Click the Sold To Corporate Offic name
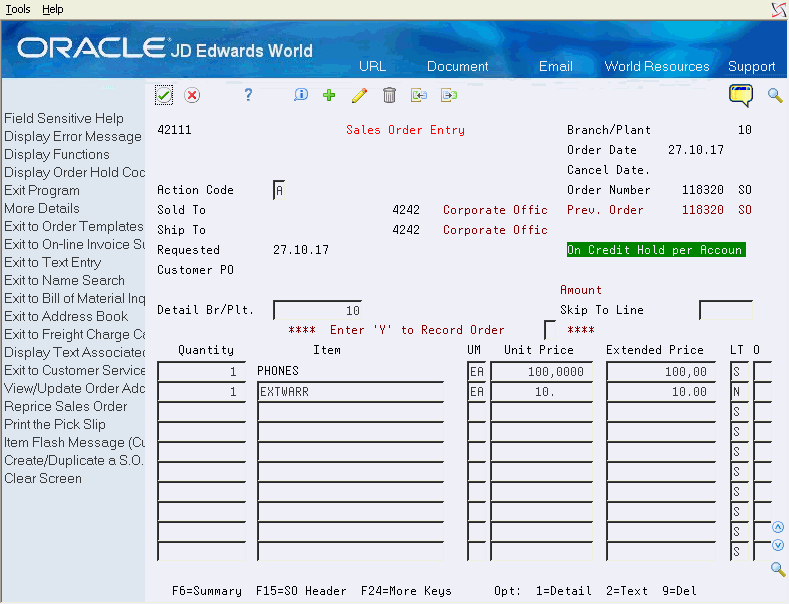 tap(495, 210)
